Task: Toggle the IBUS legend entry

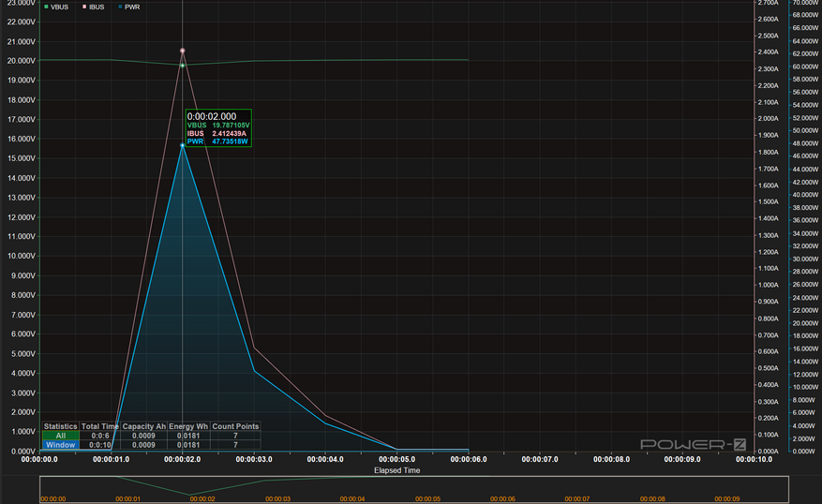Action: 94,7
